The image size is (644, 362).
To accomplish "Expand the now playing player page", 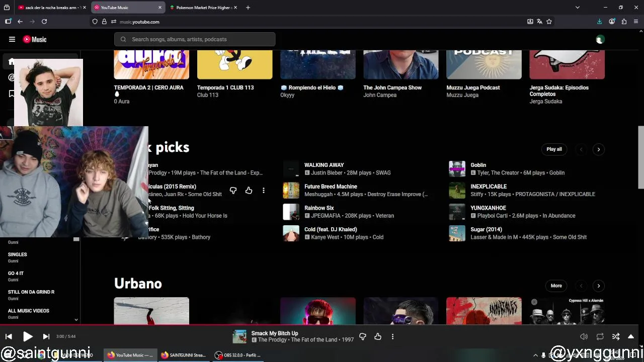I will click(x=631, y=336).
